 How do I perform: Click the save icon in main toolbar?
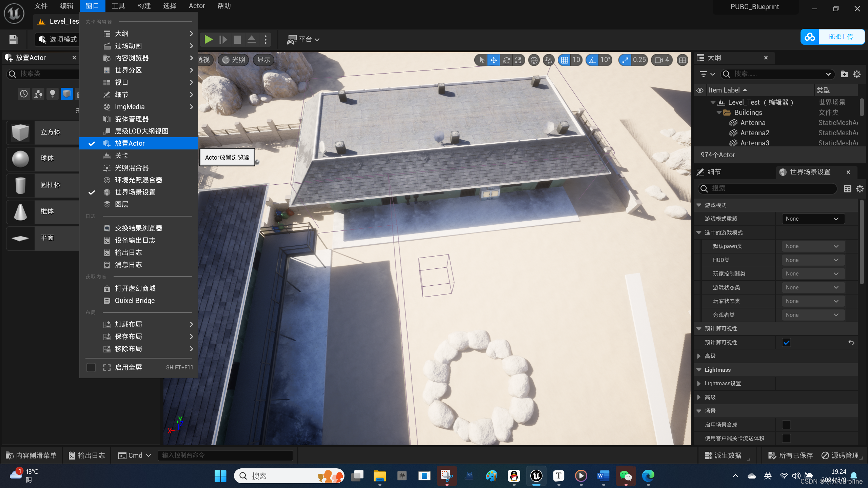(13, 40)
